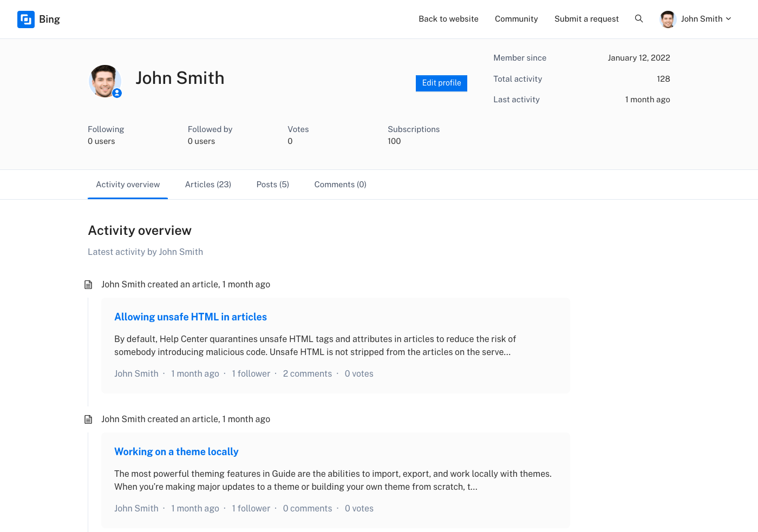
Task: Click Submit a request link
Action: [586, 19]
